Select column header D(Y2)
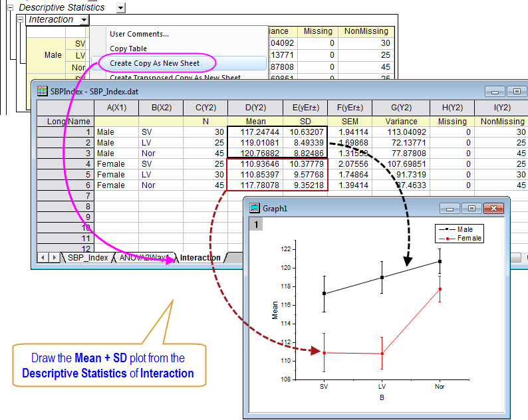 coord(255,108)
